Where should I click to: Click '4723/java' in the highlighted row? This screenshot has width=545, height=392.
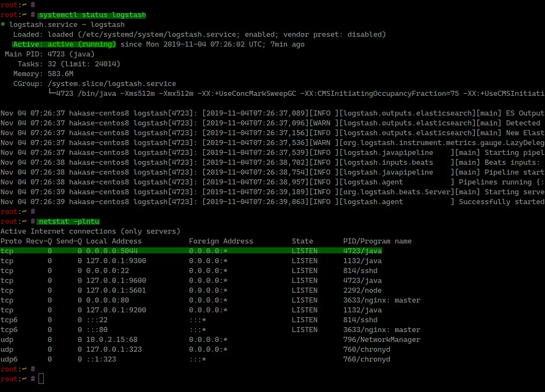[x=362, y=251]
